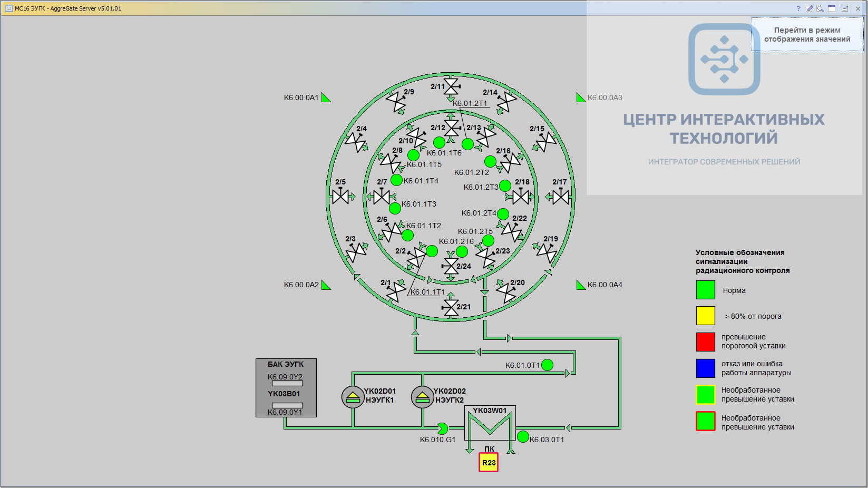868x488 pixels.
Task: Click the K6.00.0A3 green triangle indicator
Action: 581,97
